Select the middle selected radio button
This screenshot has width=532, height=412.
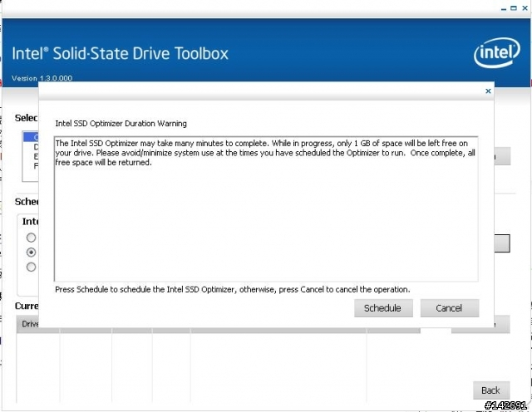31,253
